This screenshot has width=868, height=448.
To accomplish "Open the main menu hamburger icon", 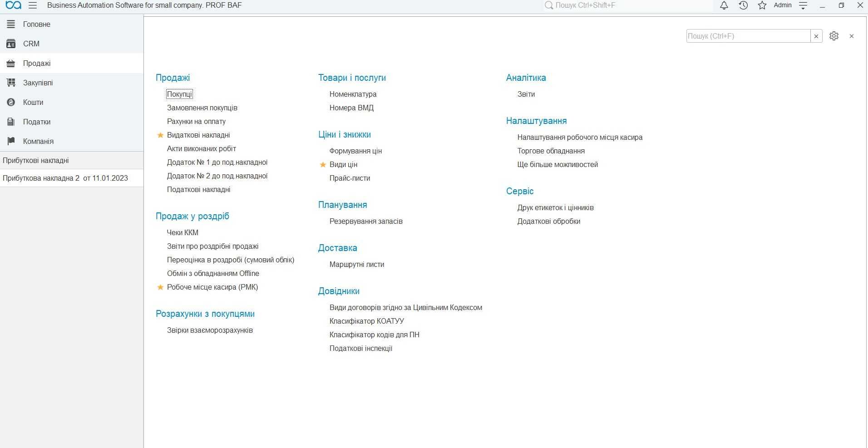I will coord(33,5).
